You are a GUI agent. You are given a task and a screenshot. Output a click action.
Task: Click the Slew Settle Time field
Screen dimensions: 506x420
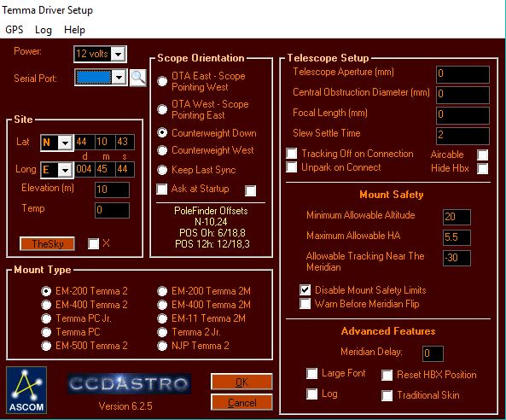pos(462,136)
